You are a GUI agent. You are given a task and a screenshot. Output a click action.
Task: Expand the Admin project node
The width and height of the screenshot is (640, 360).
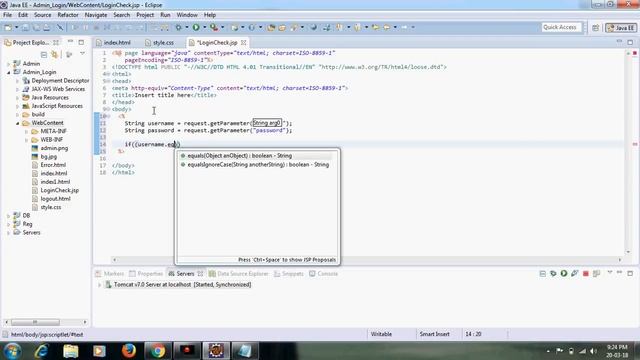(9, 64)
